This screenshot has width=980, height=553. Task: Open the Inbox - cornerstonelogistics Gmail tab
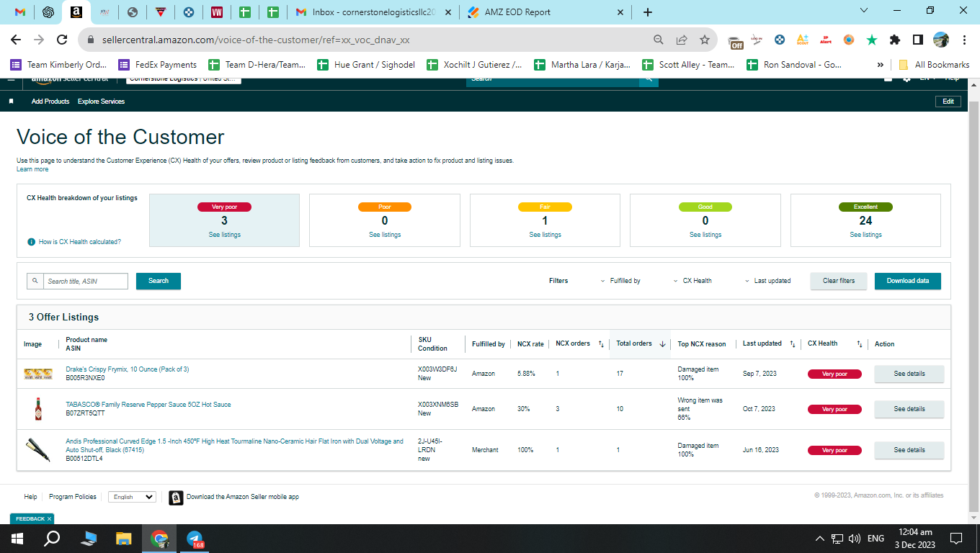tap(374, 12)
